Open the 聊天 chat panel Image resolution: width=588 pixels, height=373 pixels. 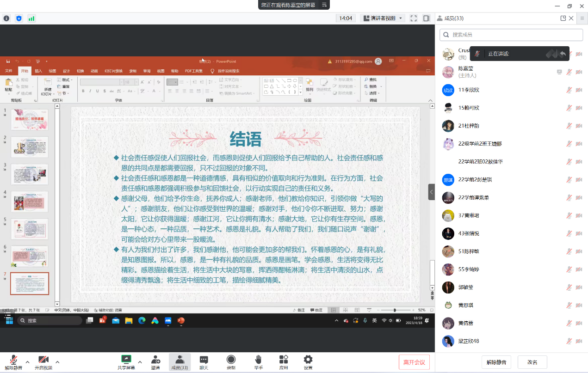pyautogui.click(x=204, y=360)
